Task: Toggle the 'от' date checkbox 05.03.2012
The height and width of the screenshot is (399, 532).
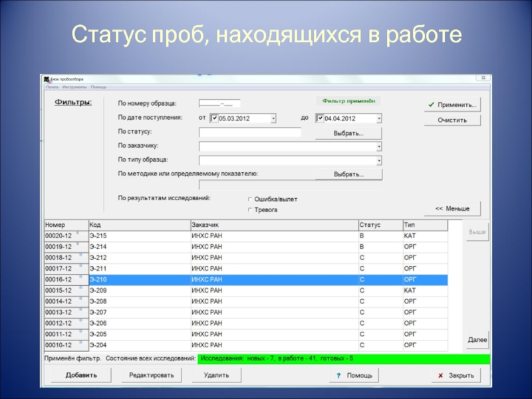Action: click(x=214, y=118)
